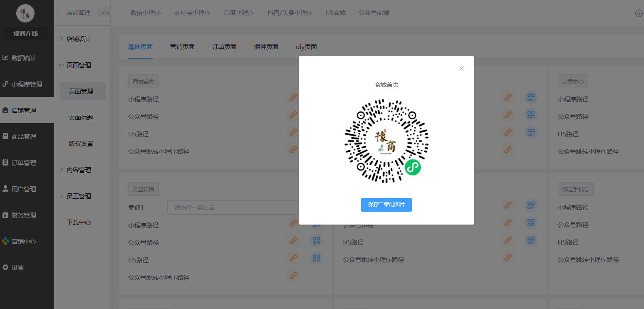The image size is (644, 309).
Task: Copy 公众号跳转小程序路径 link in the 商城首页 card
Action: pyautogui.click(x=293, y=150)
